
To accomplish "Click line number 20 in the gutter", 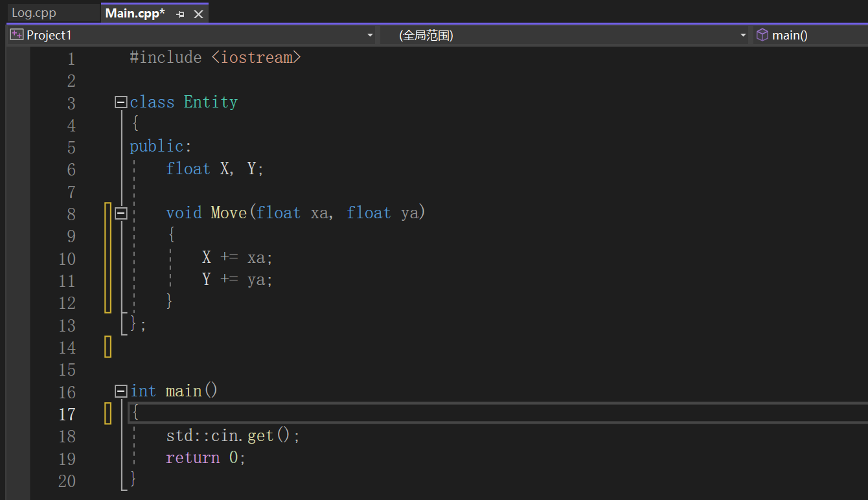I will point(67,481).
